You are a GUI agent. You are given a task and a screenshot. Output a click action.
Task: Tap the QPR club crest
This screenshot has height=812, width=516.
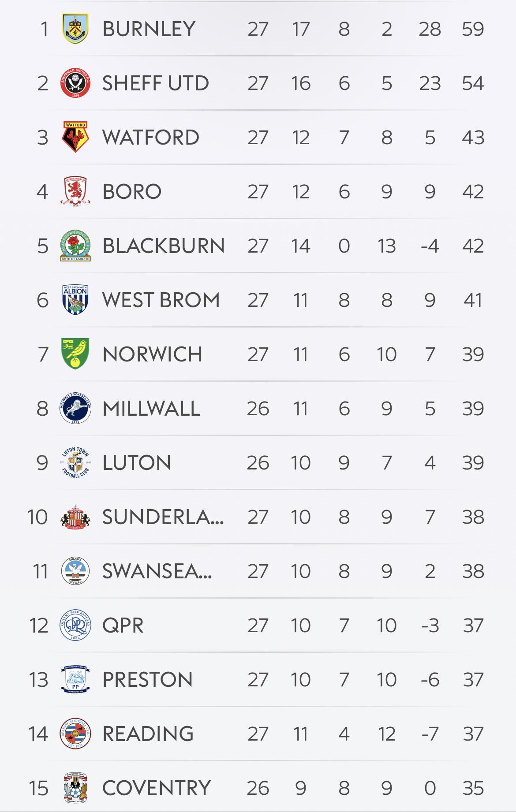[x=75, y=625]
